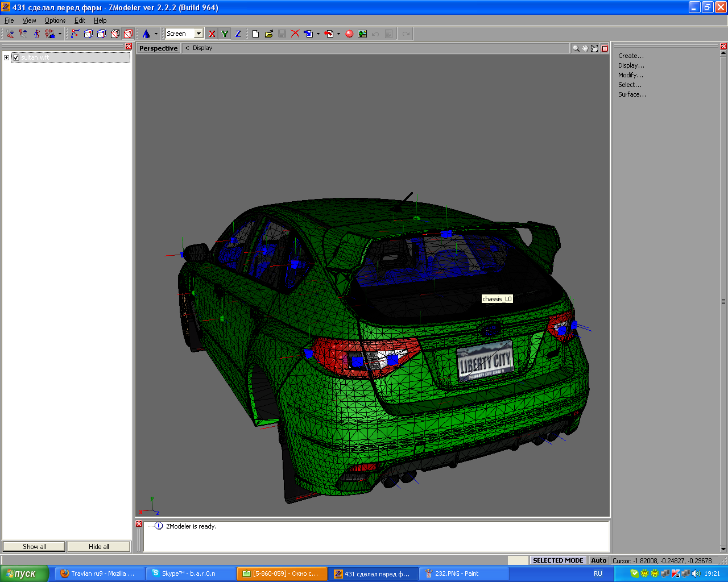This screenshot has height=582, width=728.
Task: Toggle the Y axis constraint button
Action: (225, 34)
